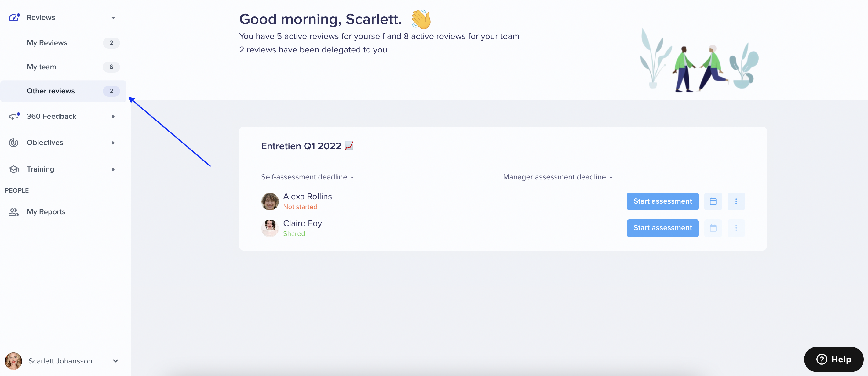Click the Self-assessment deadline text
This screenshot has height=376, width=868.
[307, 177]
